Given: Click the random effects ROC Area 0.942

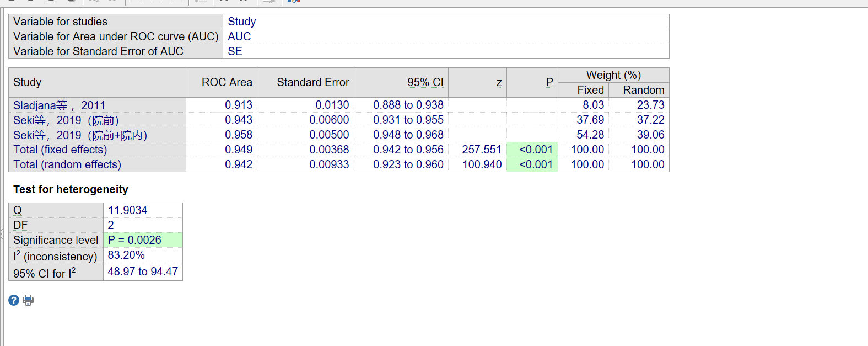Looking at the screenshot, I should (x=238, y=164).
